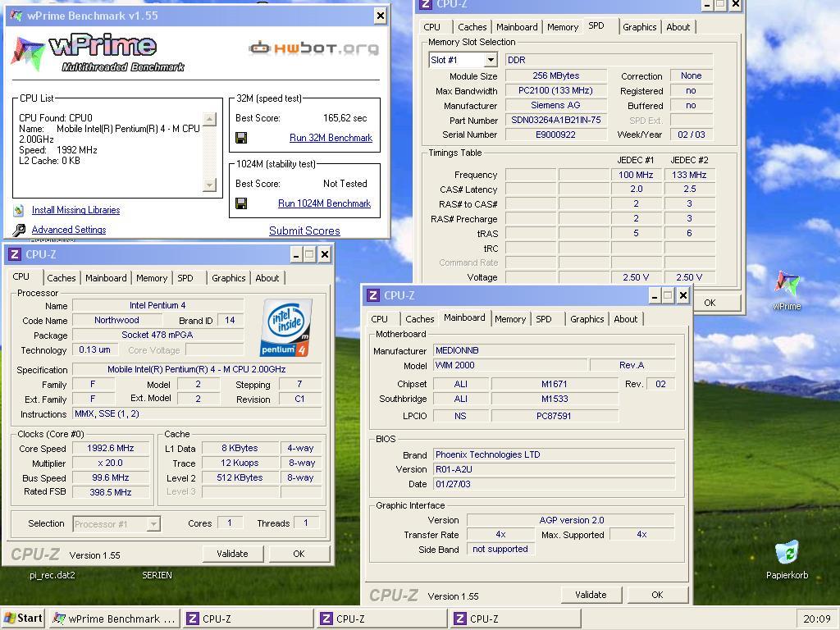Screen dimensions: 840x630
Task: Click the AGP version 2.0 field
Action: 571,520
